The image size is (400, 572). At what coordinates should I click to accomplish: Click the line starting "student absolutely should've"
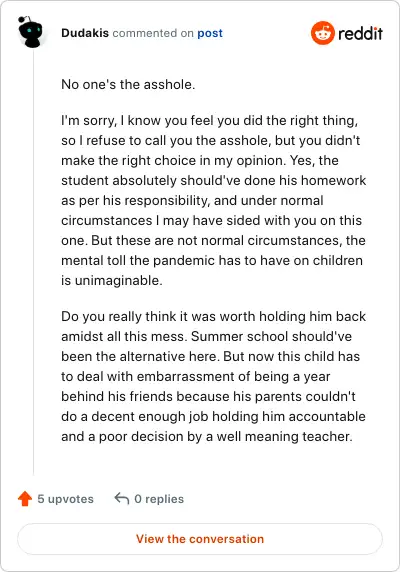tap(214, 180)
